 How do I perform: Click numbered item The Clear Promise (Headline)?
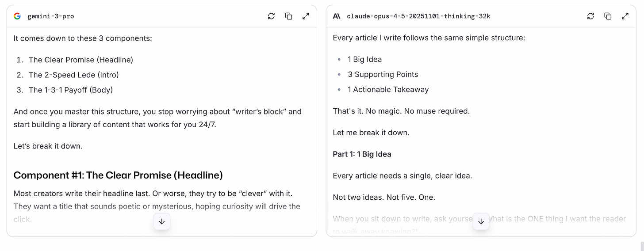81,60
